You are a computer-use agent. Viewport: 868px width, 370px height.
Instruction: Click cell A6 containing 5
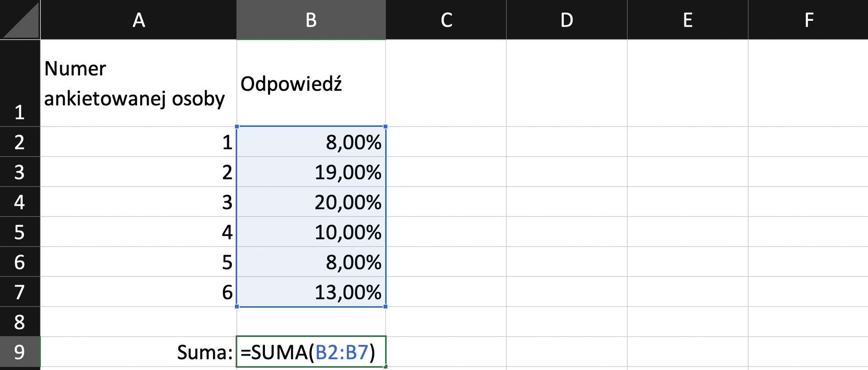point(138,262)
